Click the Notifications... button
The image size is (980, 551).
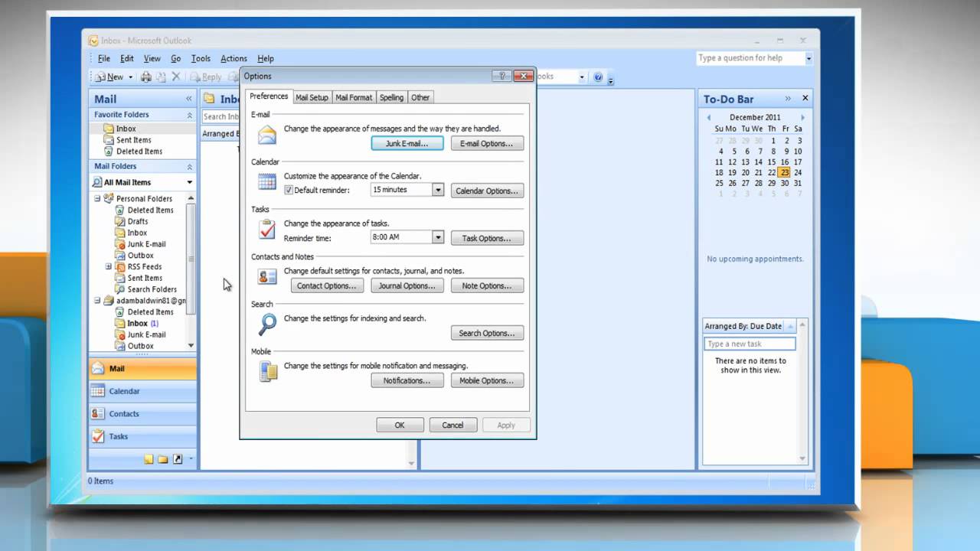point(407,380)
